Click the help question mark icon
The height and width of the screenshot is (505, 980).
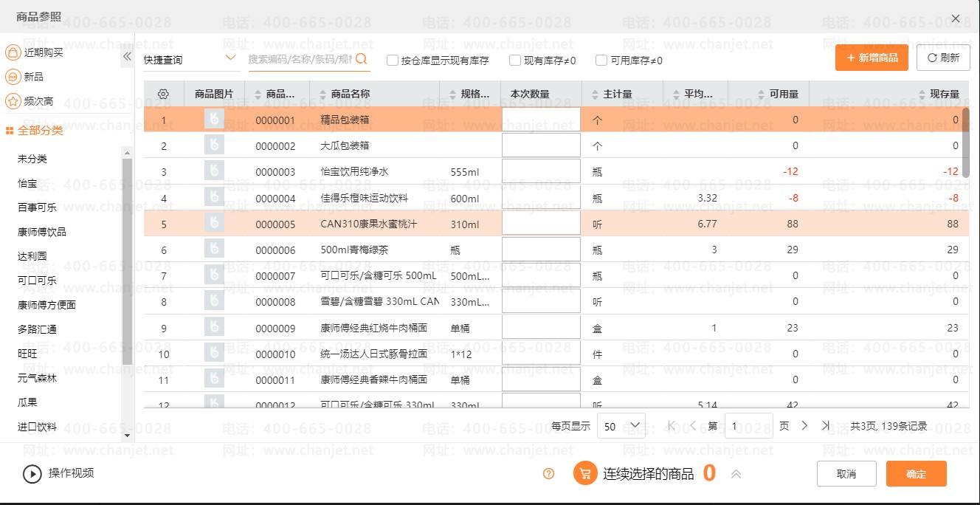(x=548, y=474)
